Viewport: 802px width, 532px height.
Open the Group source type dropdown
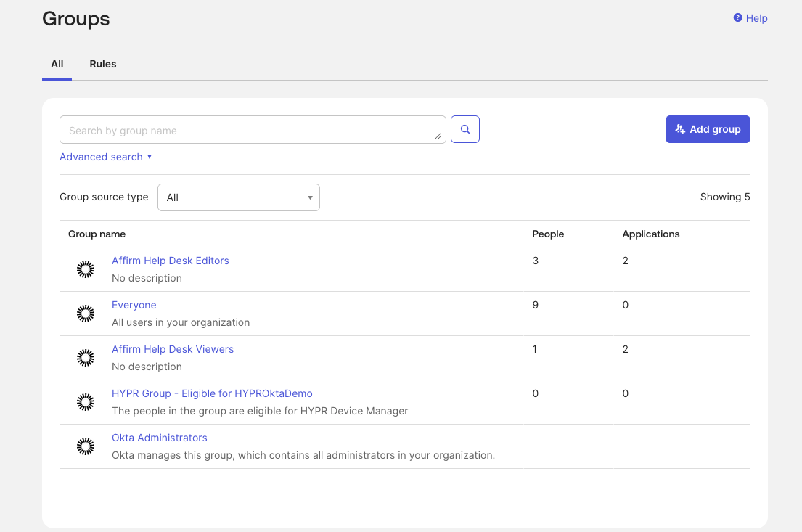coord(238,197)
